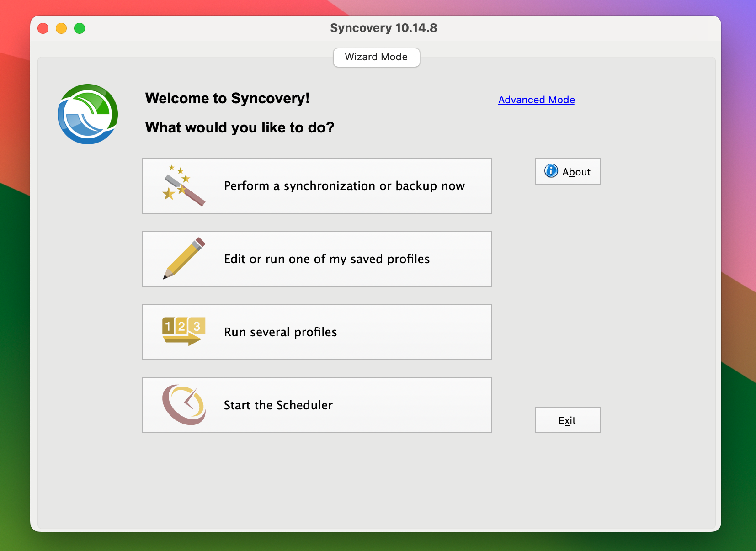Select the Wizard Mode tab

(x=376, y=57)
